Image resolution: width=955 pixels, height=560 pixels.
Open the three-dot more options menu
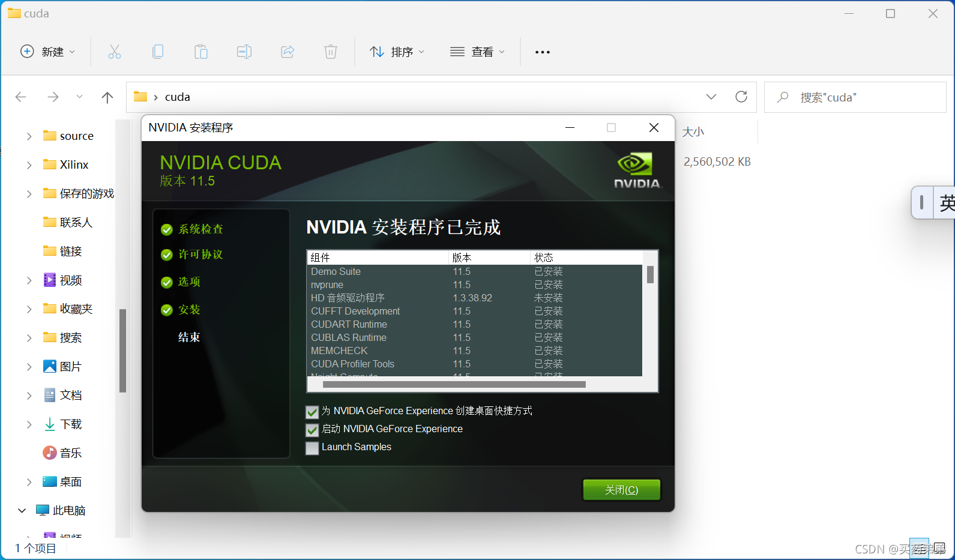[x=543, y=52]
